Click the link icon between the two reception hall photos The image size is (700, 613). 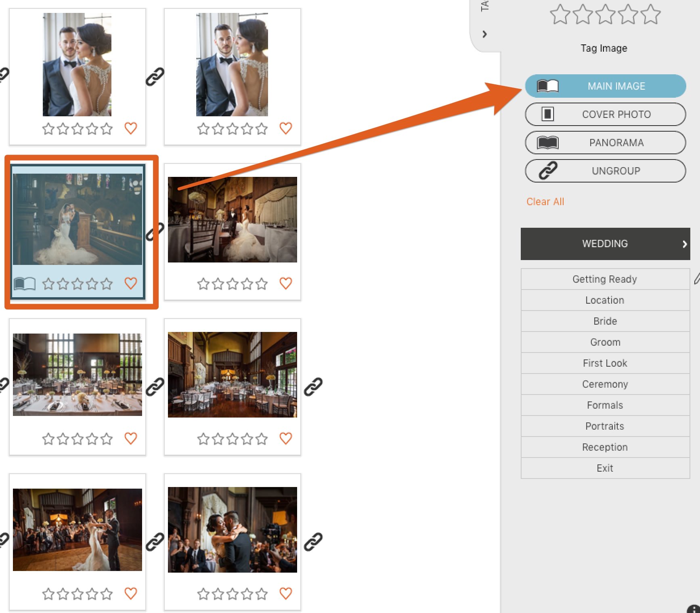point(155,387)
